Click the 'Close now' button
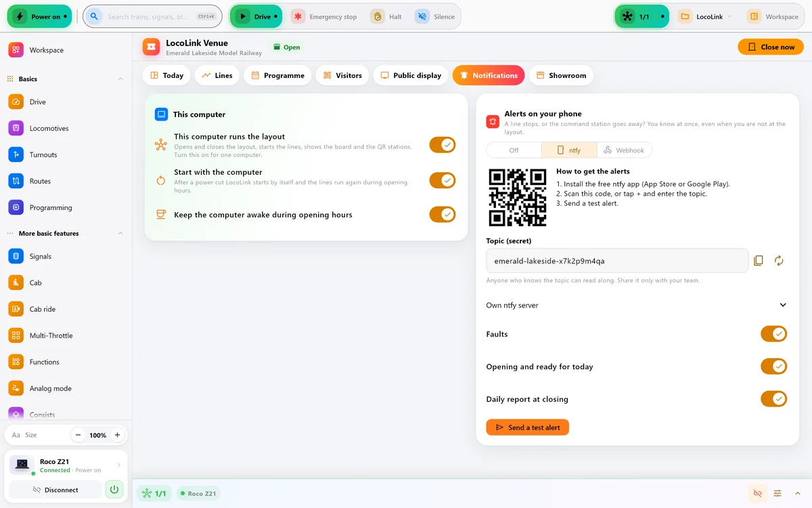Viewport: 812px width, 508px height. coord(771,47)
